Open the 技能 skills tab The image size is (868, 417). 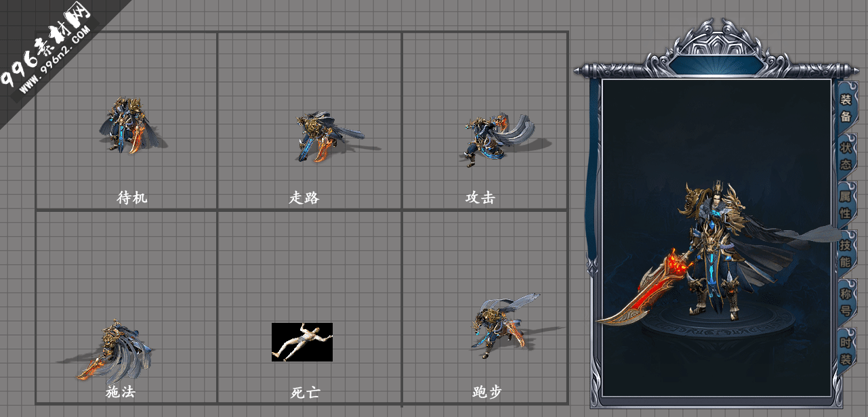(846, 253)
